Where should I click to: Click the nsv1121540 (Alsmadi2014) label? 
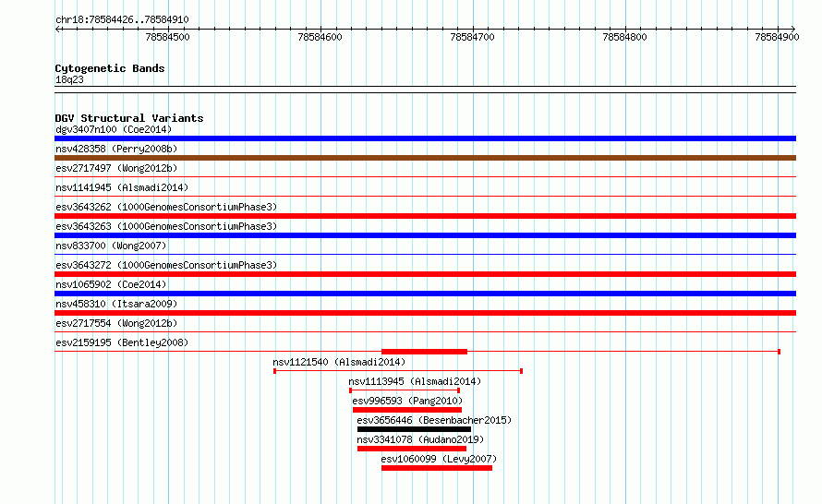[x=339, y=362]
